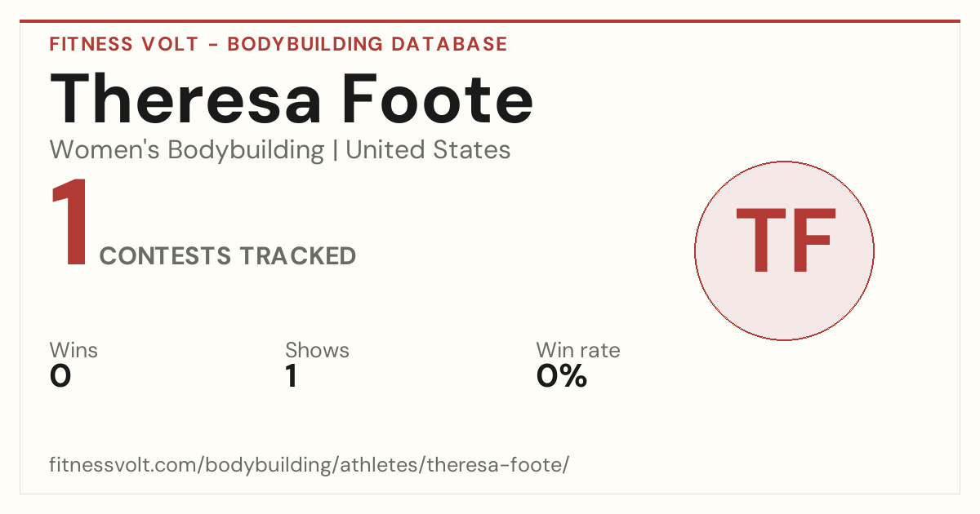Image resolution: width=980 pixels, height=514 pixels.
Task: Click the Win rate 0% value
Action: click(x=562, y=376)
